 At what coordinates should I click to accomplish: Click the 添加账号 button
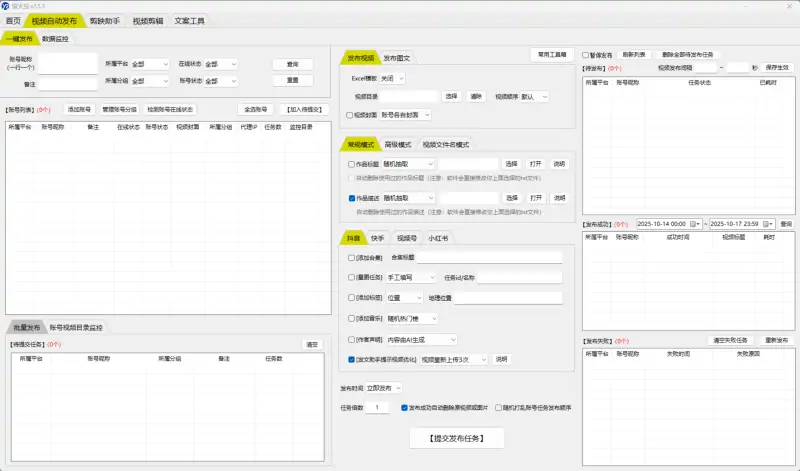pyautogui.click(x=78, y=109)
